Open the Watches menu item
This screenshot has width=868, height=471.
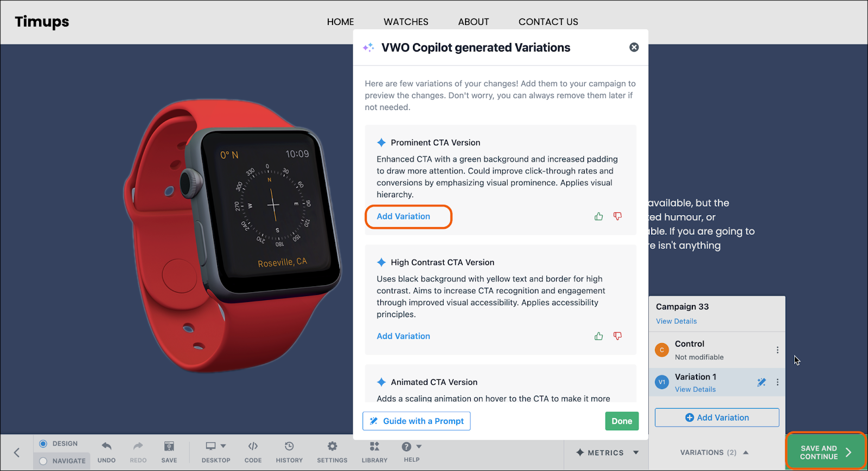coord(406,22)
